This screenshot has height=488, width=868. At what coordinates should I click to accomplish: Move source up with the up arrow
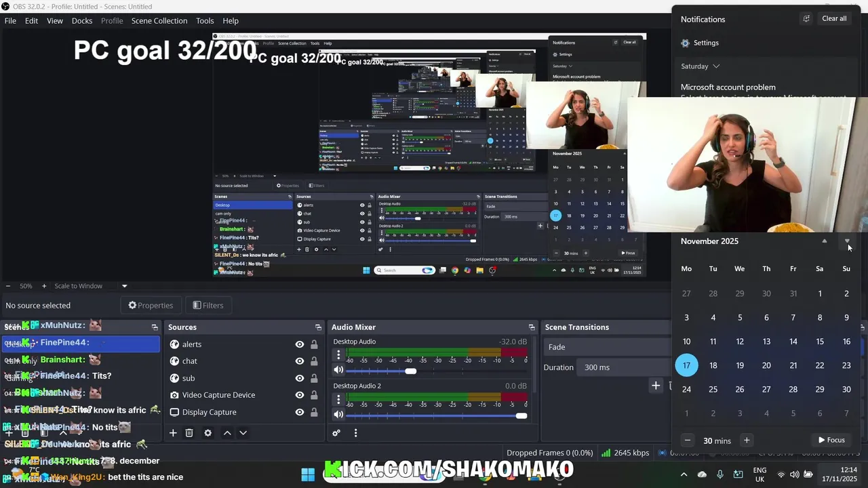[227, 433]
